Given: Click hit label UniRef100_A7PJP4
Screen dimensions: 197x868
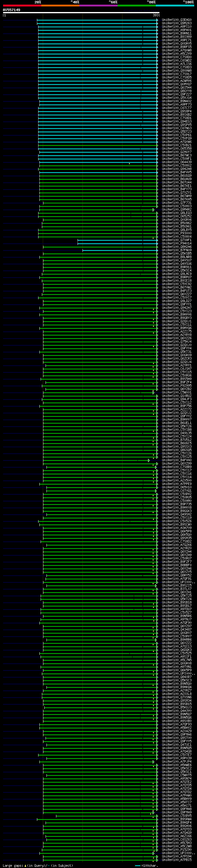Looking at the screenshot, I should (x=177, y=762).
